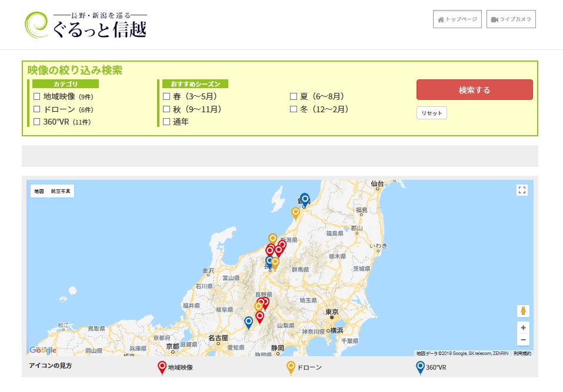Toggle the 冬 (12〜2月) season checkbox
563x392 pixels.
pyautogui.click(x=294, y=109)
